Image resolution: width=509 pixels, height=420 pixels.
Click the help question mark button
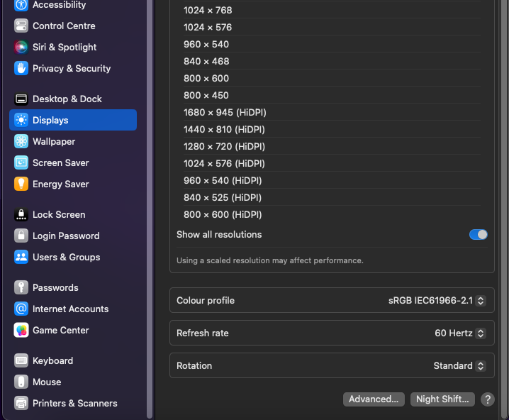487,399
